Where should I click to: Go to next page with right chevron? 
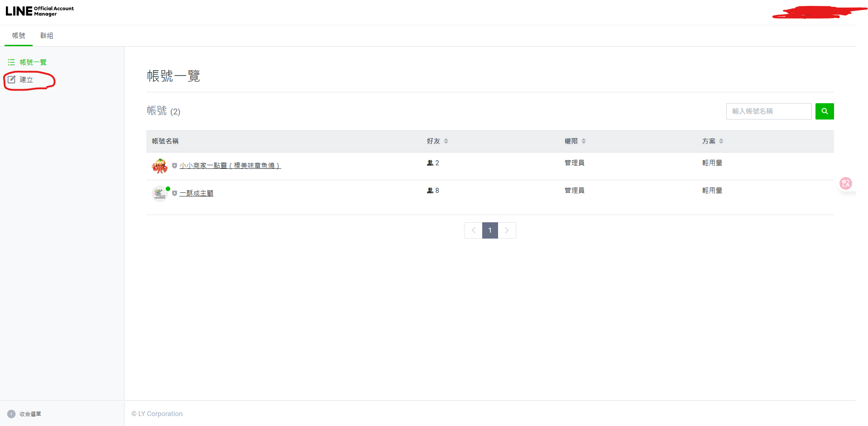[x=507, y=230]
